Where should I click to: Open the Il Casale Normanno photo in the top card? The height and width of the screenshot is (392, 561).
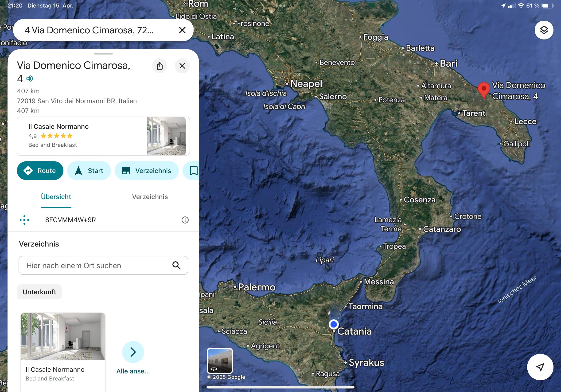(166, 136)
